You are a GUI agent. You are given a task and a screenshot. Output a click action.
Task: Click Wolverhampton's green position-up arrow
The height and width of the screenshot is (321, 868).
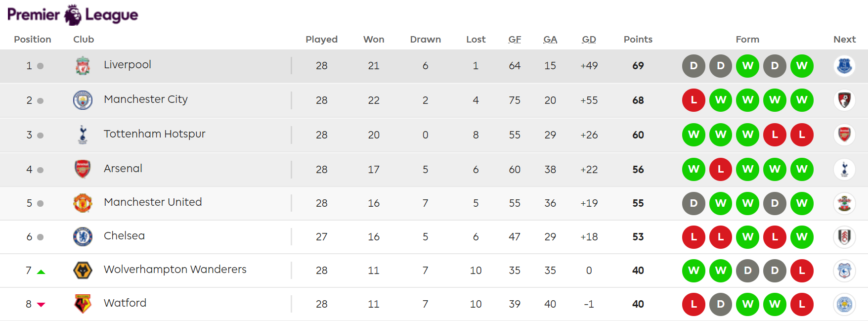coord(41,272)
